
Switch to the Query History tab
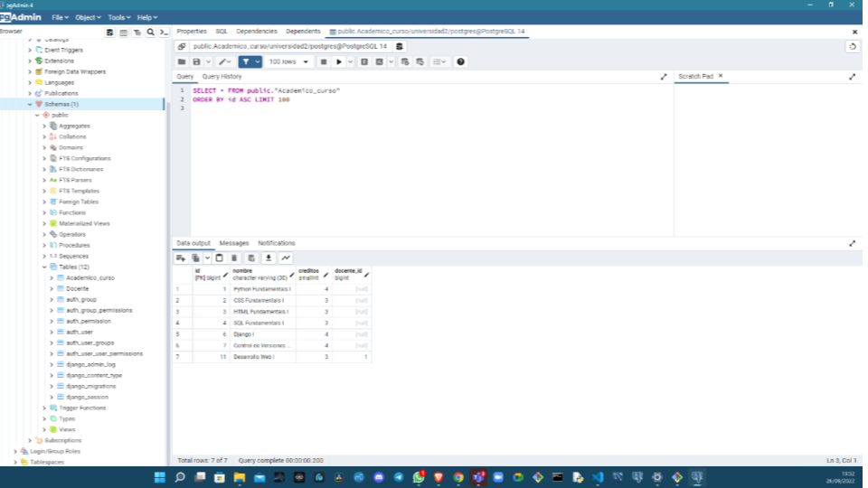coord(222,77)
